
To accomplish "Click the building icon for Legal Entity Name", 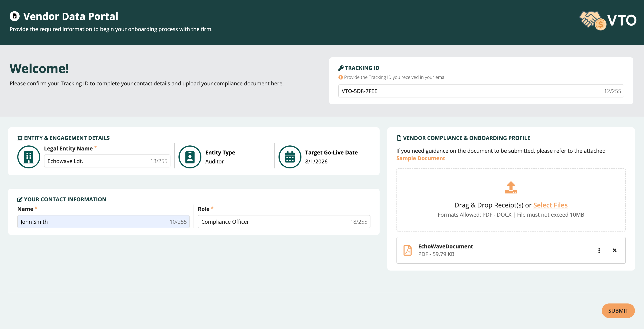I will pos(29,157).
